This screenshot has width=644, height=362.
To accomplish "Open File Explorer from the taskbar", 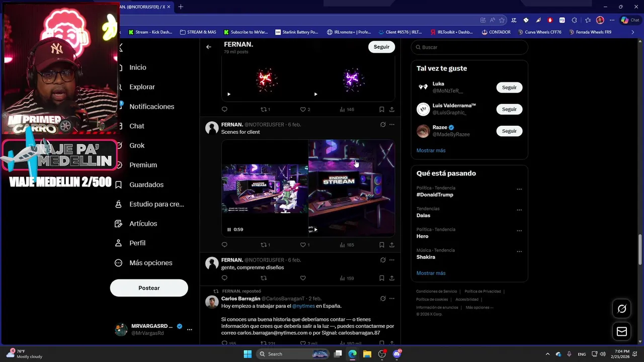I will pos(367,354).
